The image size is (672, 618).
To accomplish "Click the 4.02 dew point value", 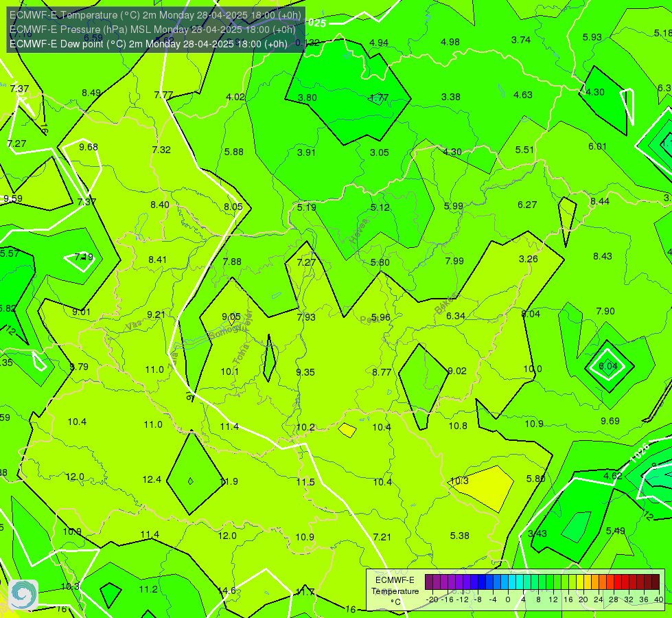I will click(x=235, y=97).
